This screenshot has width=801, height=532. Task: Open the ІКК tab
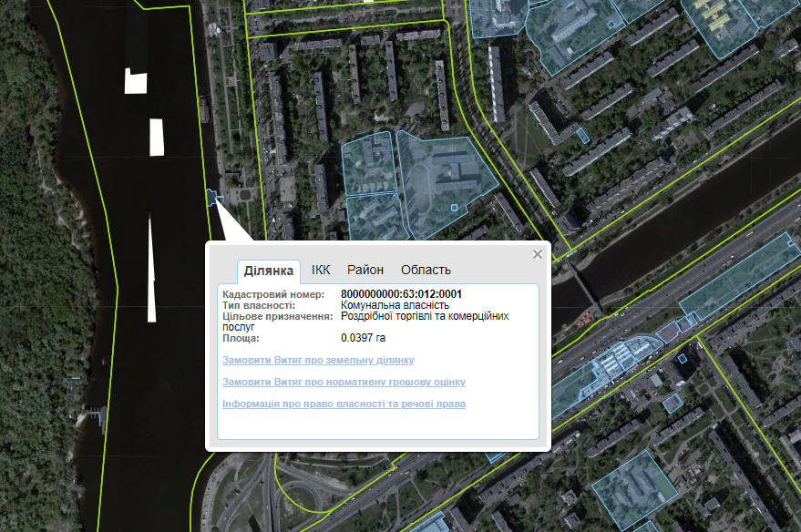(x=321, y=271)
